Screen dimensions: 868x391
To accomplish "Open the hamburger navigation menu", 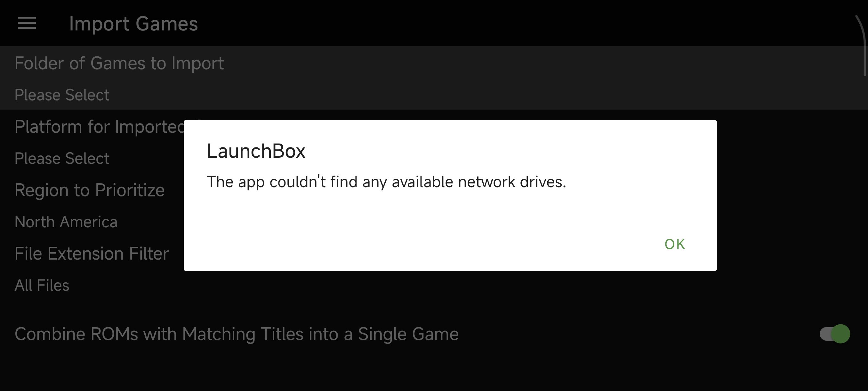I will 27,23.
